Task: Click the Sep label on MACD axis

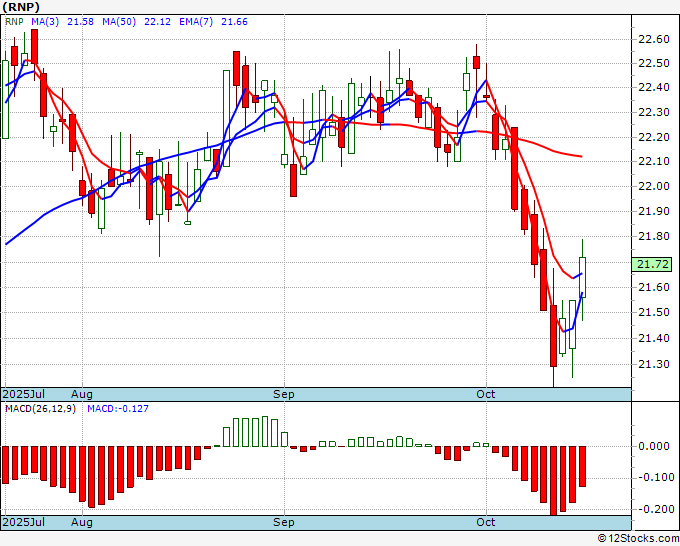Action: click(284, 522)
